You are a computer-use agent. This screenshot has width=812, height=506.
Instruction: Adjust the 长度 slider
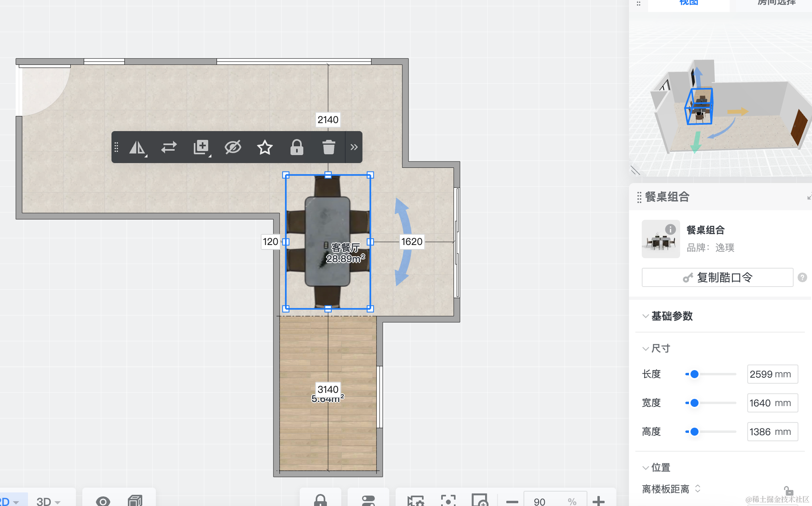695,374
